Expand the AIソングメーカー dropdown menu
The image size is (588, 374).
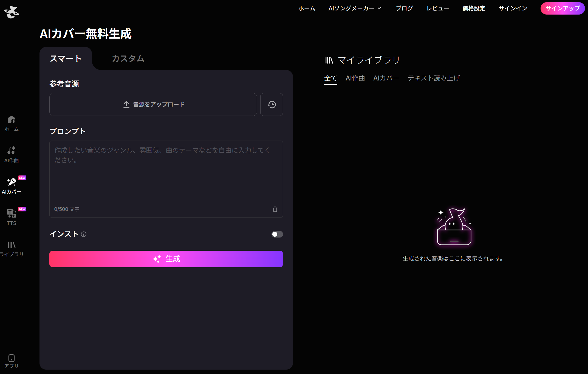355,9
